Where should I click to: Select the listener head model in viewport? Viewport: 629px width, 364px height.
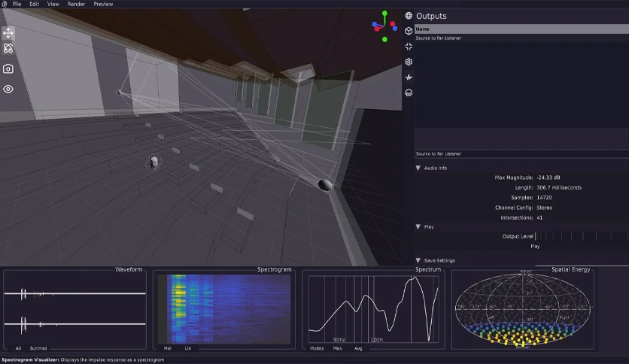[x=153, y=162]
